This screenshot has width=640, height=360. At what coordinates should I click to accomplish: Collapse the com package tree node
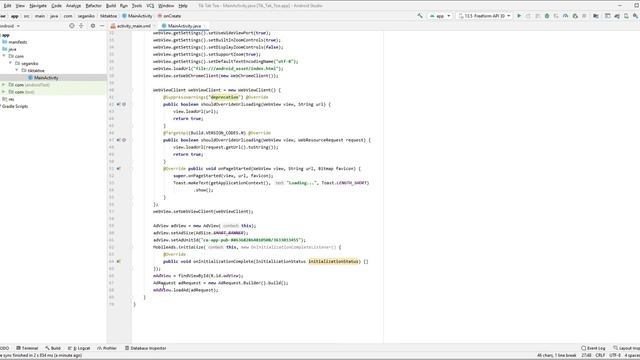coord(4,56)
